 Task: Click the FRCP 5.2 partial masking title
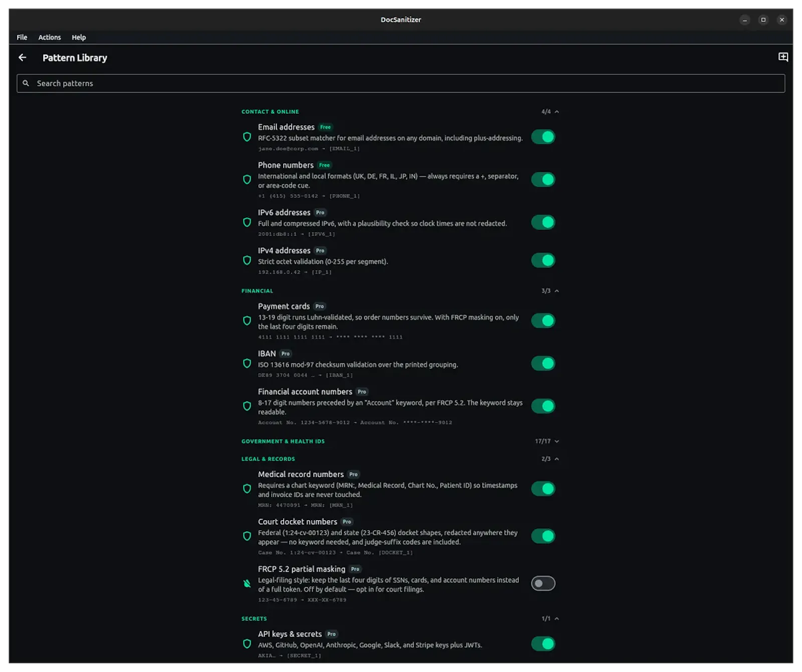[302, 569]
